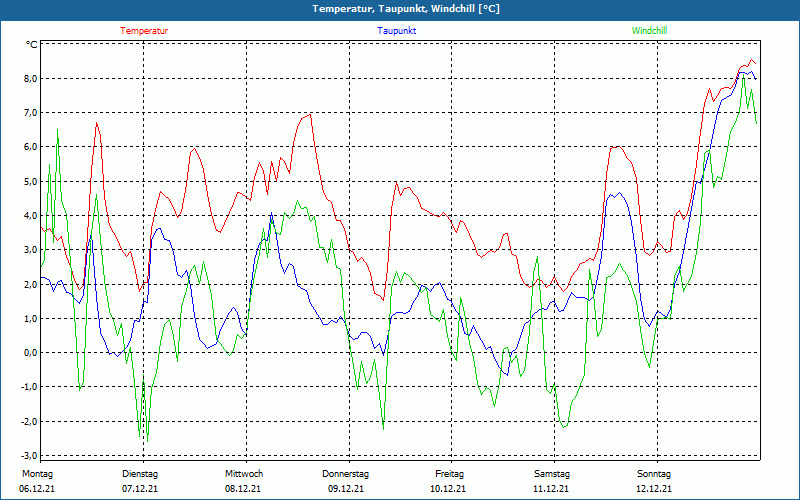This screenshot has width=800, height=500.
Task: Click the °C axis unit label
Action: click(x=32, y=45)
